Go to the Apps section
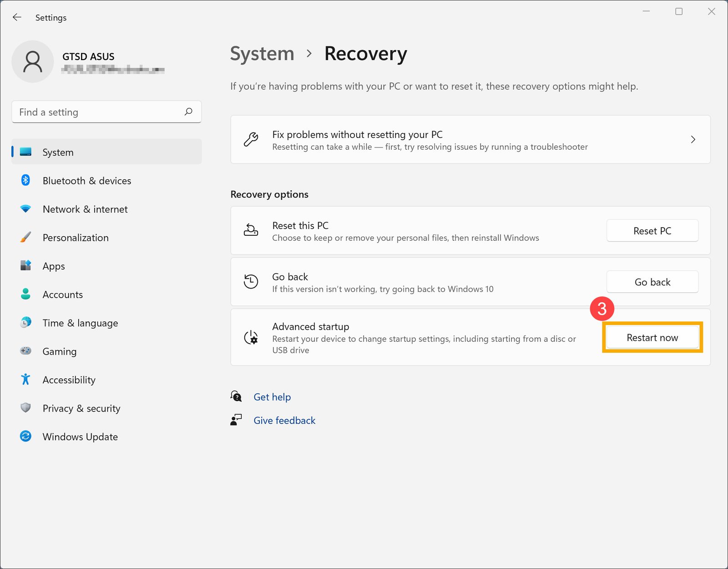Screen dimensions: 728x569 [54, 266]
